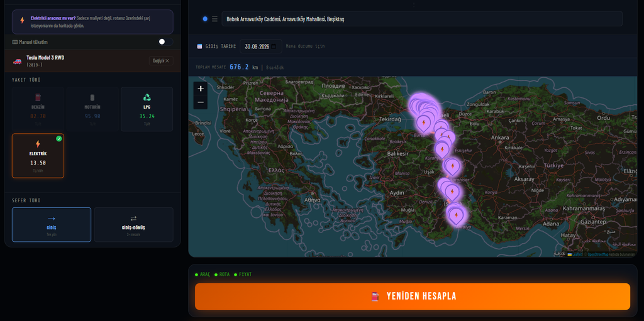
Task: Click the Bebek Arnavutköy Caddesi address field
Action: (422, 19)
